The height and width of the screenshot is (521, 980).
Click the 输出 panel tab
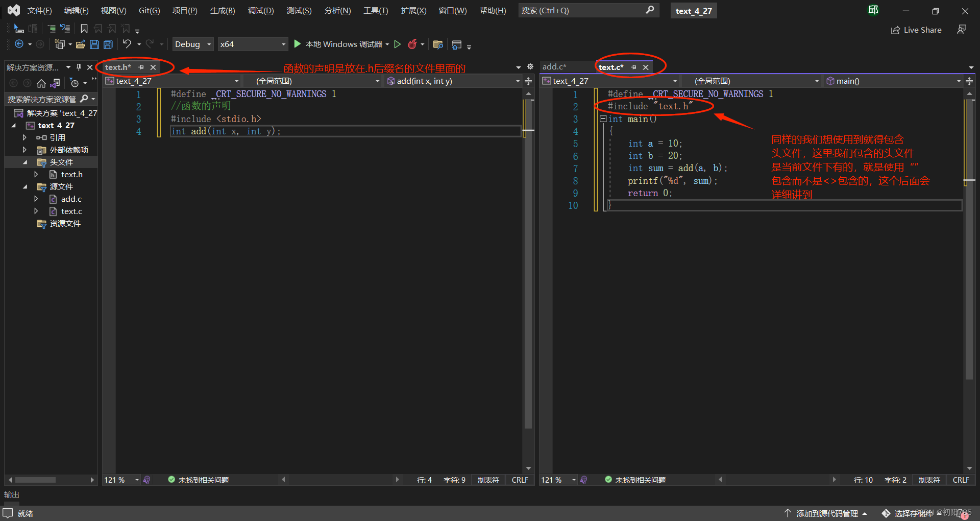(12, 494)
